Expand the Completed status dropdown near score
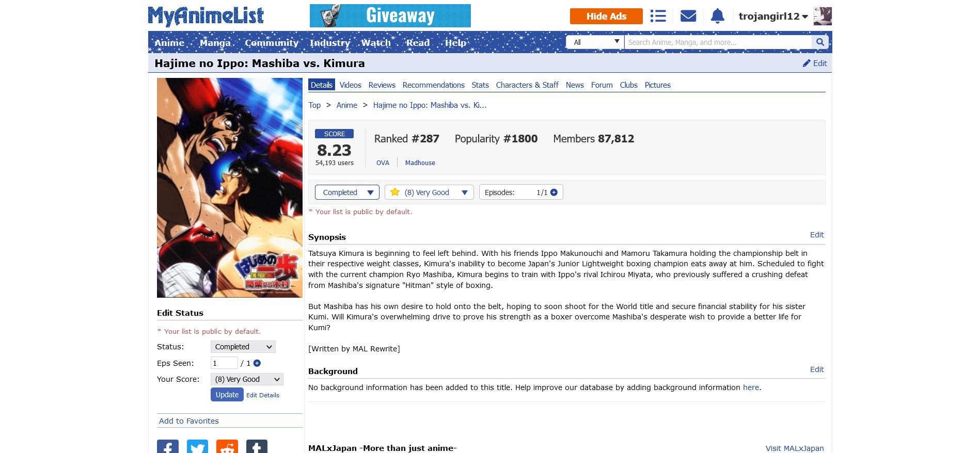Screen dimensions: 980x453 point(347,192)
